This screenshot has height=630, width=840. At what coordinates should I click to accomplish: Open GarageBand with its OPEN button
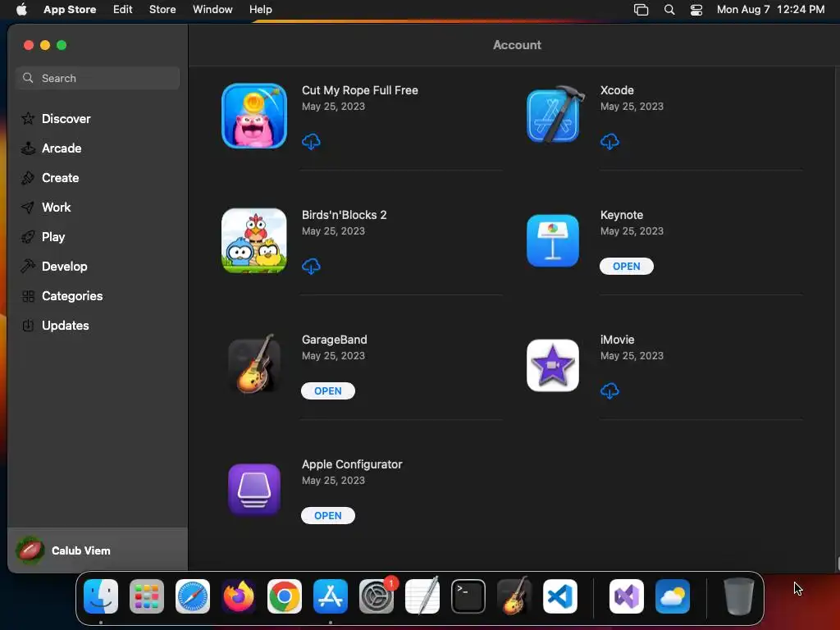[x=328, y=391]
